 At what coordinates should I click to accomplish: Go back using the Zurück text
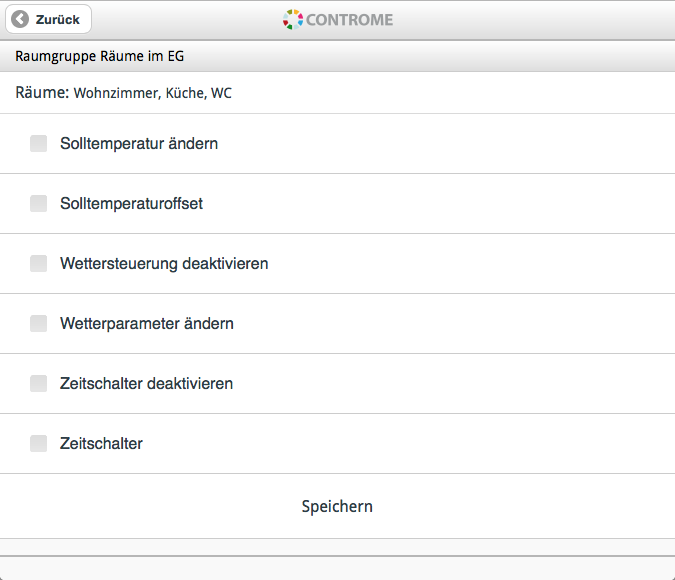(58, 20)
